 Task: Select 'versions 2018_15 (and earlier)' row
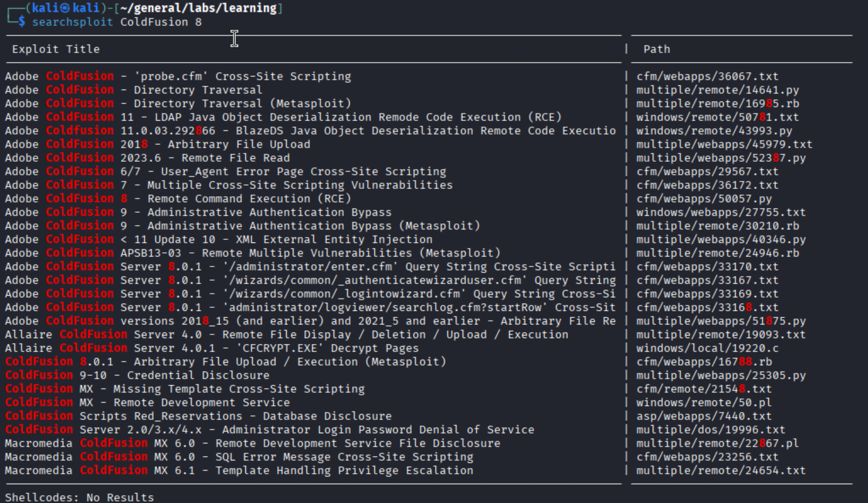tap(310, 321)
